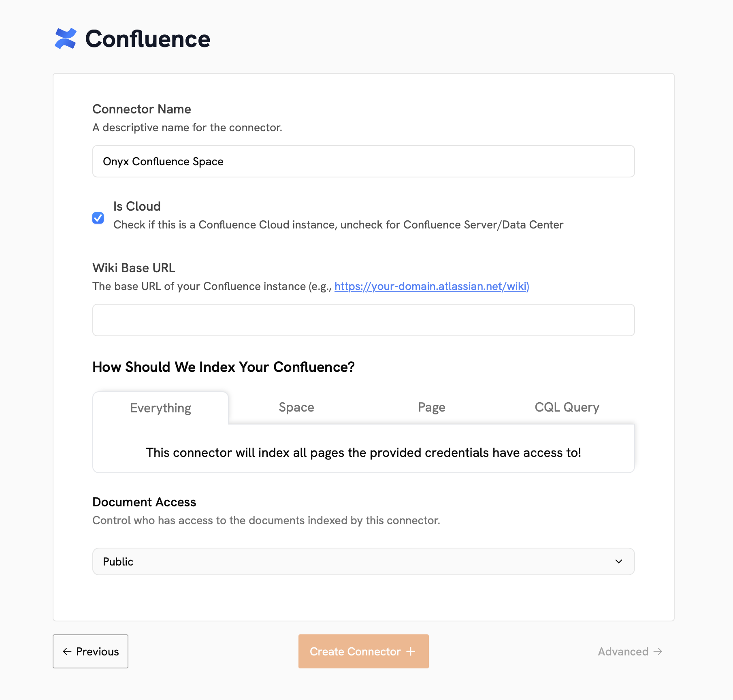Click the plus icon on Create Connector
The width and height of the screenshot is (733, 700).
[411, 651]
